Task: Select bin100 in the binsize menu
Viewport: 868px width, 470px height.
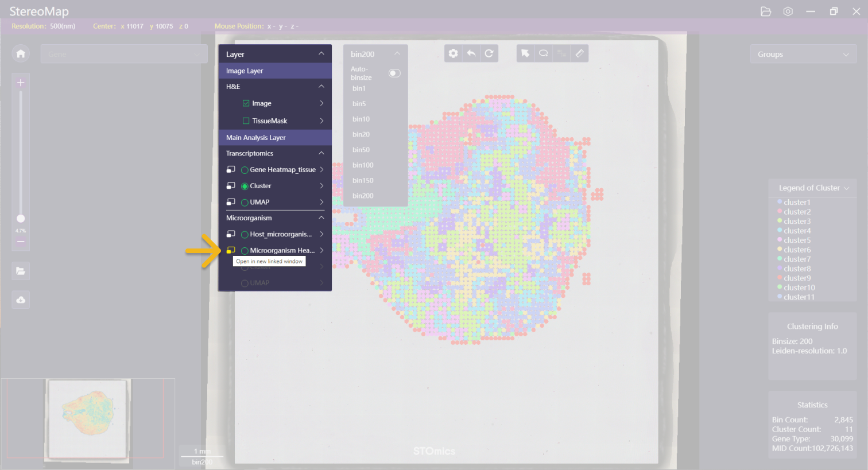Action: click(x=363, y=165)
